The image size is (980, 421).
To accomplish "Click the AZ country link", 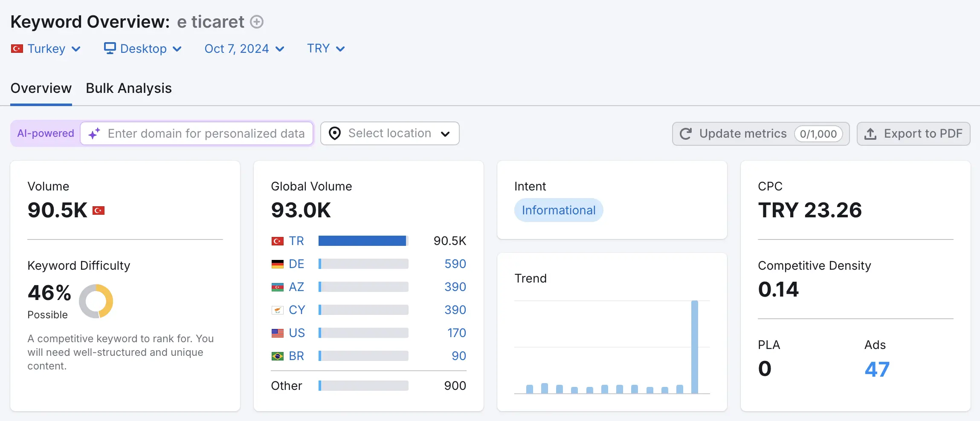I will 296,287.
